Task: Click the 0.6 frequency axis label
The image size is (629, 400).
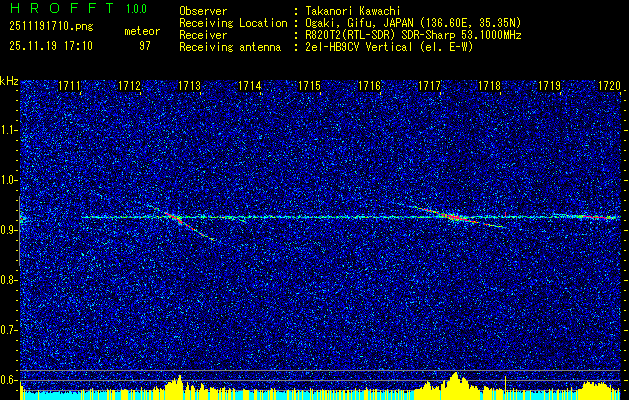Action: [9, 380]
